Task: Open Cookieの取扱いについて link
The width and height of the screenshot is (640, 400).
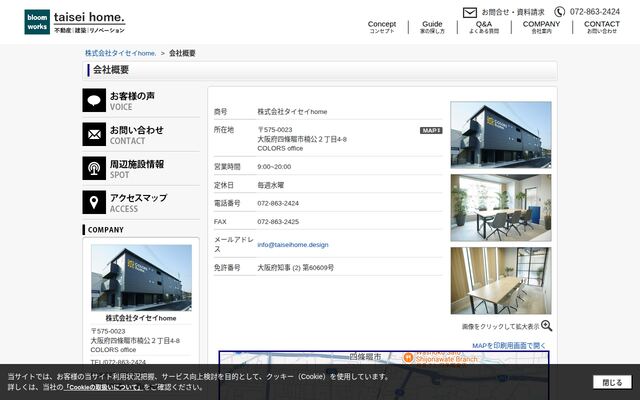Action: (x=103, y=387)
